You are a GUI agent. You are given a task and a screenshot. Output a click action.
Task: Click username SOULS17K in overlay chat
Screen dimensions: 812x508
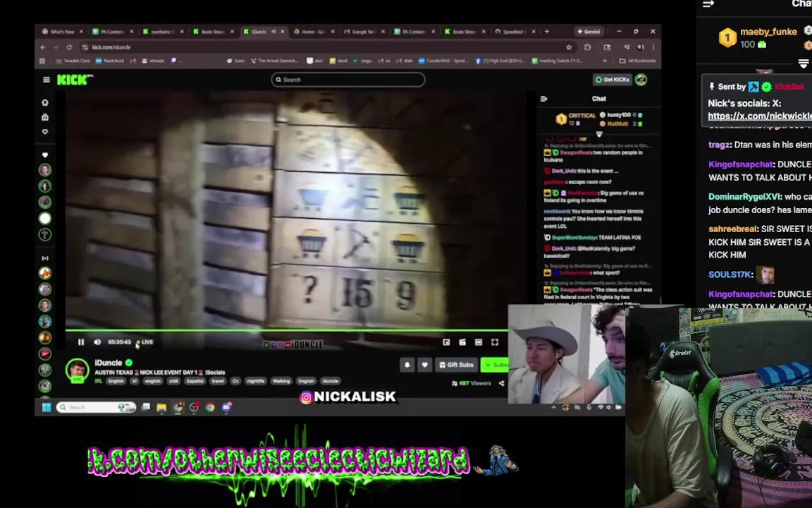click(730, 274)
